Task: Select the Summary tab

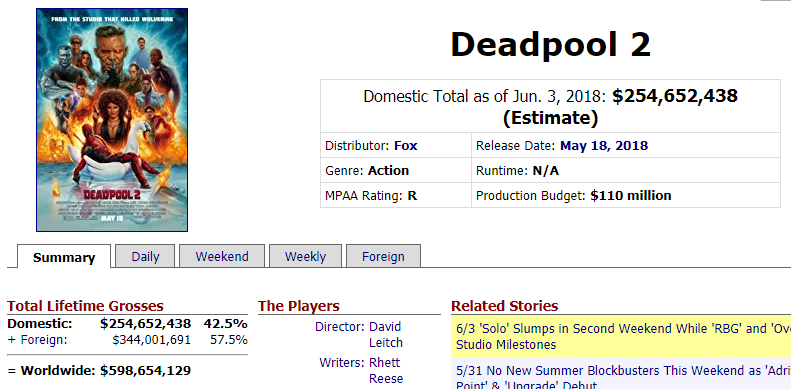Action: pyautogui.click(x=64, y=257)
